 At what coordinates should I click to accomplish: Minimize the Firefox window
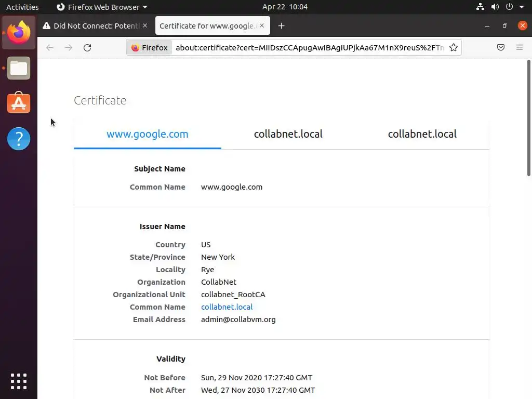(x=487, y=26)
